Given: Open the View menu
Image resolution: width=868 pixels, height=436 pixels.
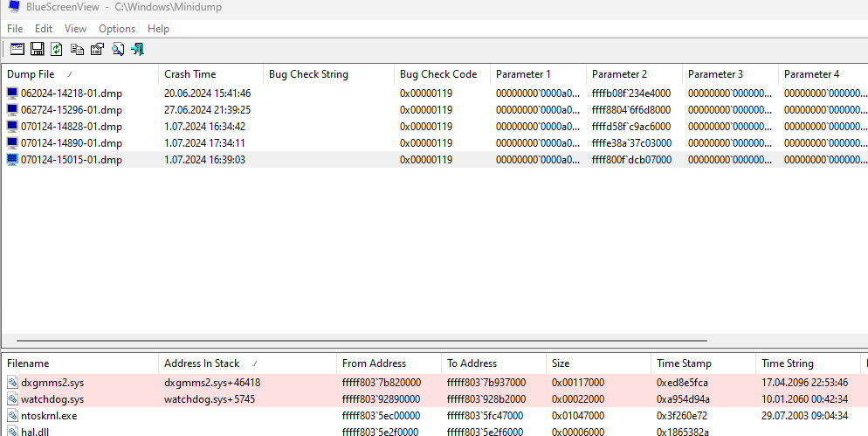Looking at the screenshot, I should pos(75,29).
